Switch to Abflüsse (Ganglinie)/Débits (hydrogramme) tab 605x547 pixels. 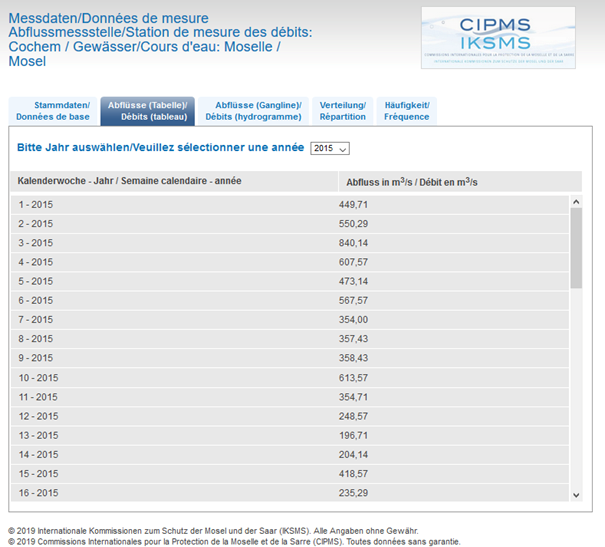click(253, 111)
